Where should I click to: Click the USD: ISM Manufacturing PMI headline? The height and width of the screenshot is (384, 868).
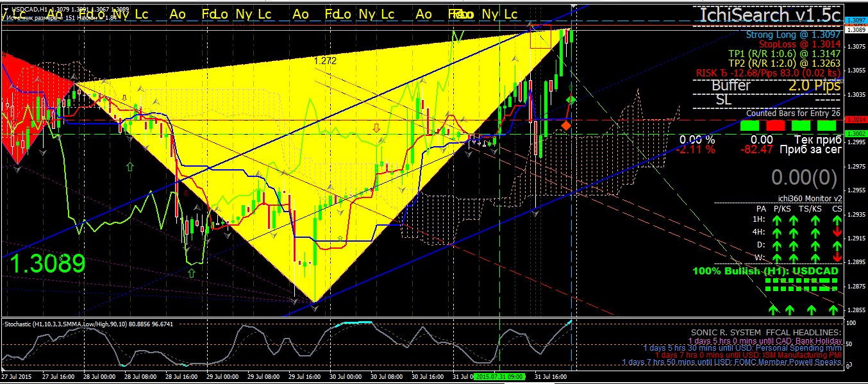click(747, 355)
